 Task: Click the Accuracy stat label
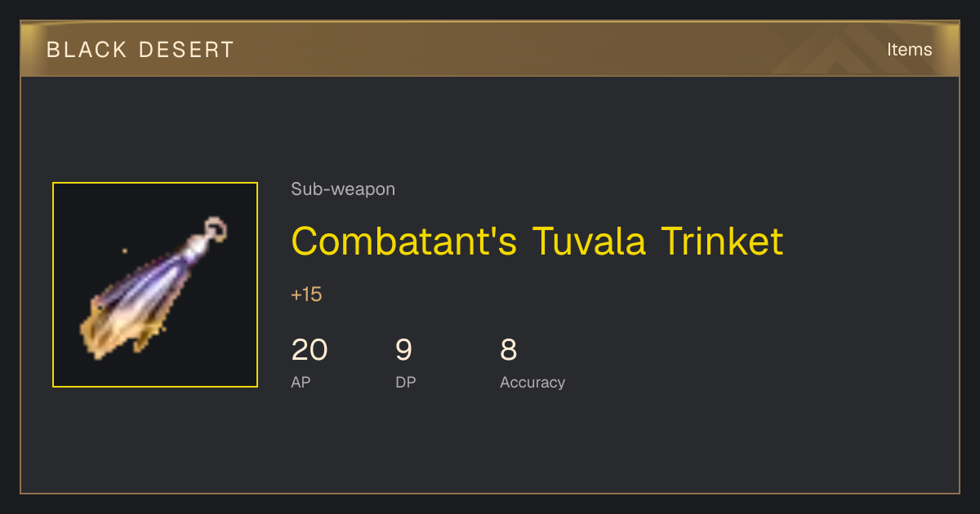[532, 382]
